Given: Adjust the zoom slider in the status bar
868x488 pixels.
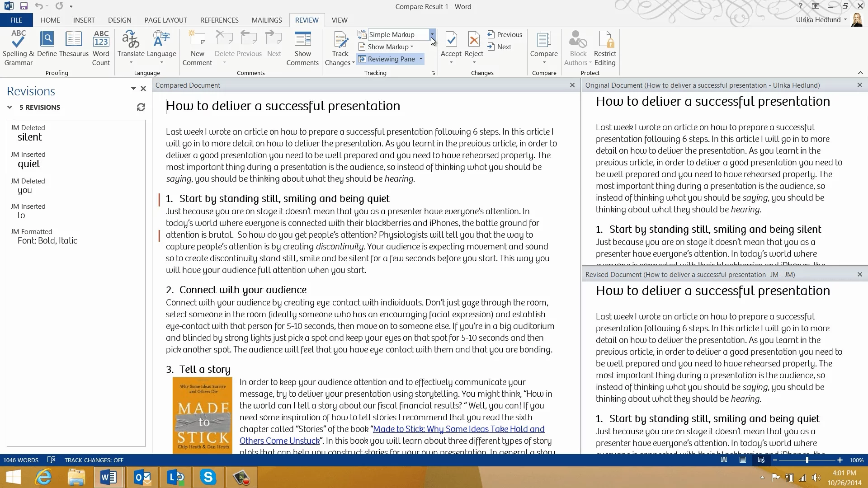Looking at the screenshot, I should 807,460.
